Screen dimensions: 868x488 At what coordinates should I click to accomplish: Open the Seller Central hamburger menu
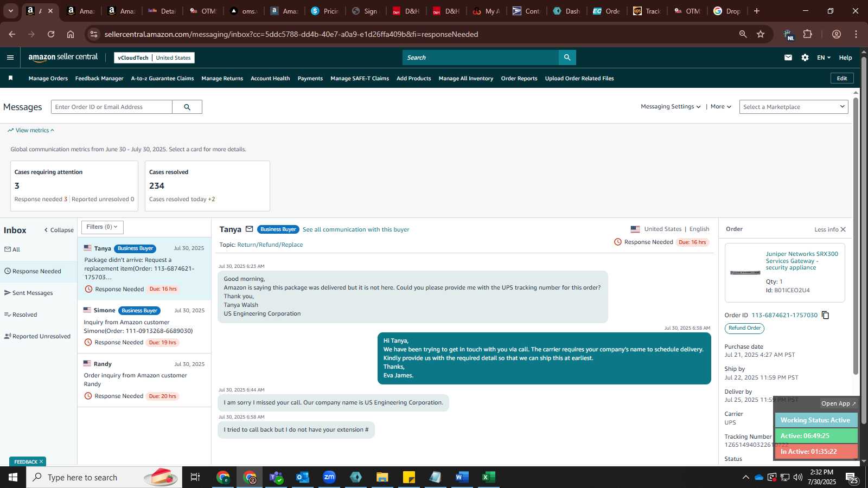10,57
